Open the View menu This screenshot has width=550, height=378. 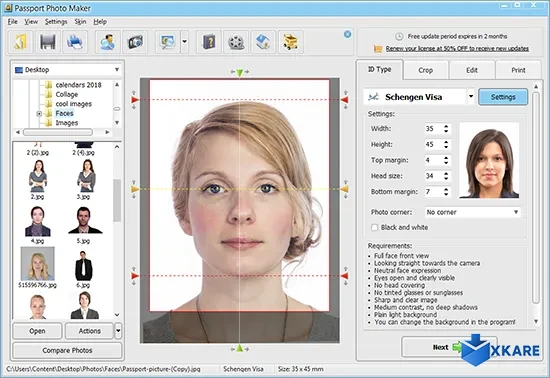coord(31,22)
